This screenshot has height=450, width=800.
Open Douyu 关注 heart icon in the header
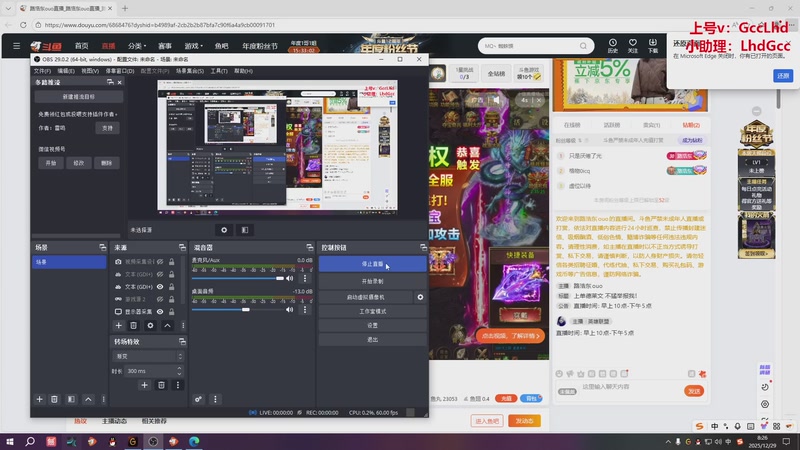click(633, 45)
